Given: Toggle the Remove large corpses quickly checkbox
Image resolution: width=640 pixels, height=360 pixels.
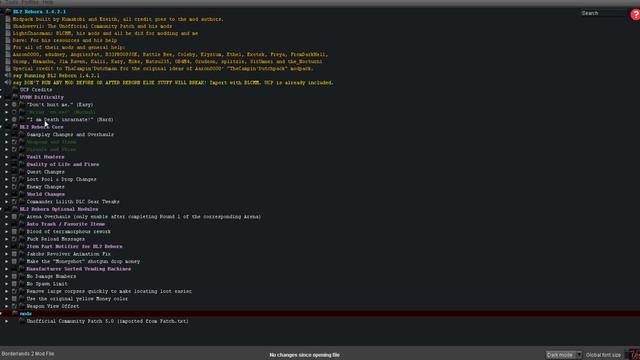Looking at the screenshot, I should (14, 291).
